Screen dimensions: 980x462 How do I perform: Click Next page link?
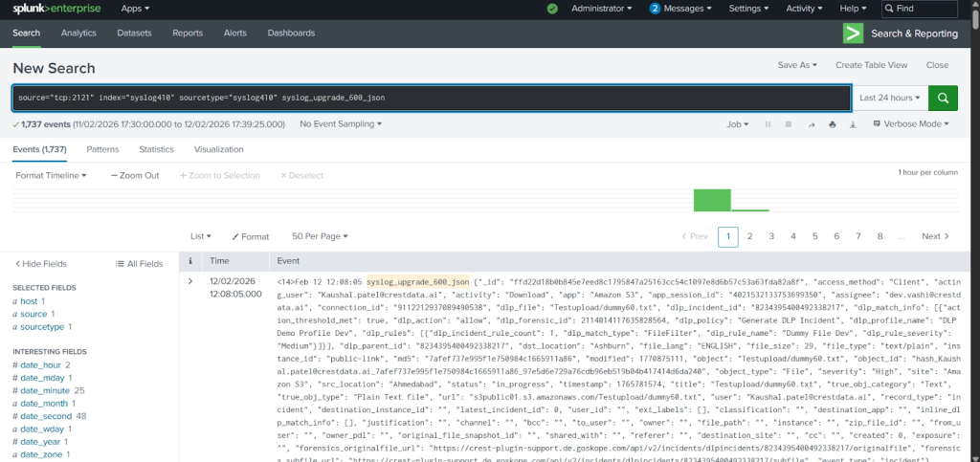point(936,236)
